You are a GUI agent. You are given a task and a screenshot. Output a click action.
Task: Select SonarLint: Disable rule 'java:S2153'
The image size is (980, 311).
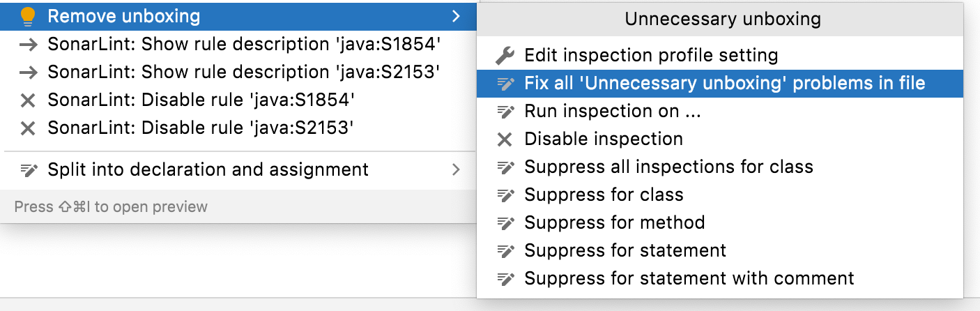coord(238,128)
